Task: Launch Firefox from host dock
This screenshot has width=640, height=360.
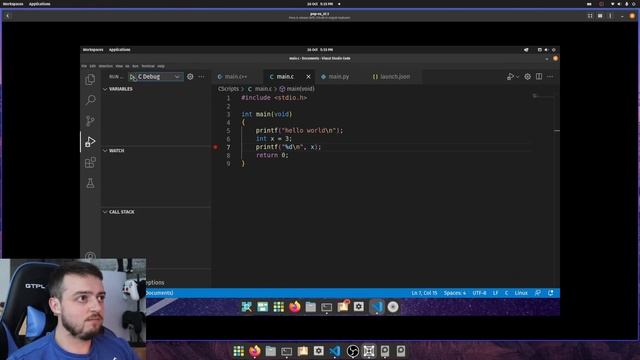Action: (255, 351)
